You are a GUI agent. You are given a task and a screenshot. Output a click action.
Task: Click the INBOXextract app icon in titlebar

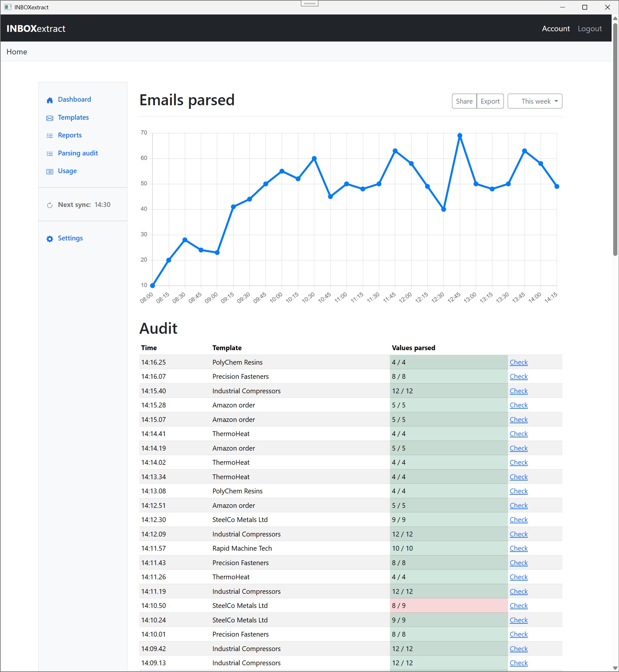tap(7, 7)
